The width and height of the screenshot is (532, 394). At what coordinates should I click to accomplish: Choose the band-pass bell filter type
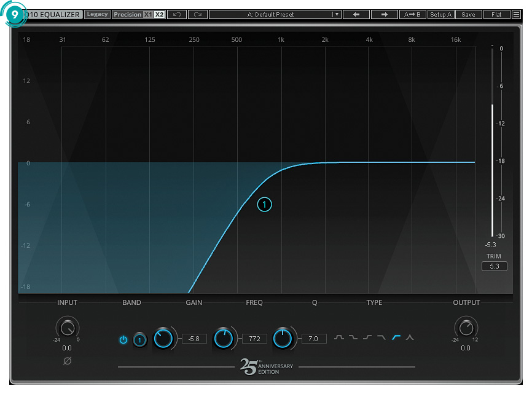pyautogui.click(x=339, y=337)
